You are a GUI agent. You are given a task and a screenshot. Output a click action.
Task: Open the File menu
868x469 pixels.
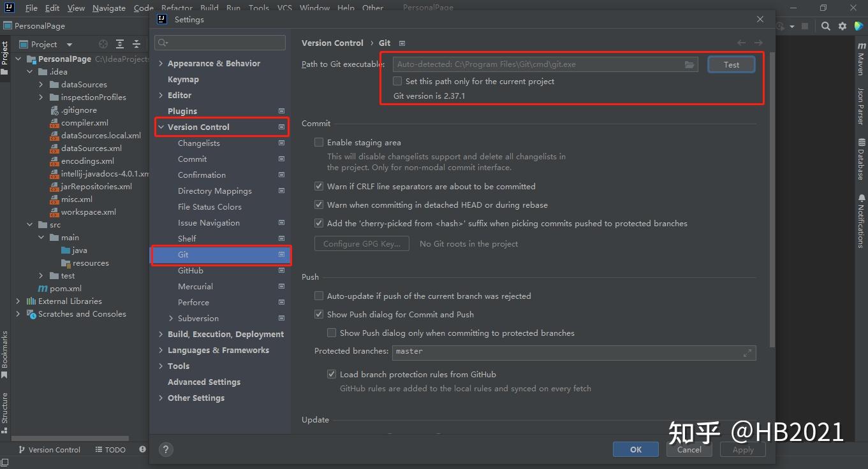tap(31, 8)
